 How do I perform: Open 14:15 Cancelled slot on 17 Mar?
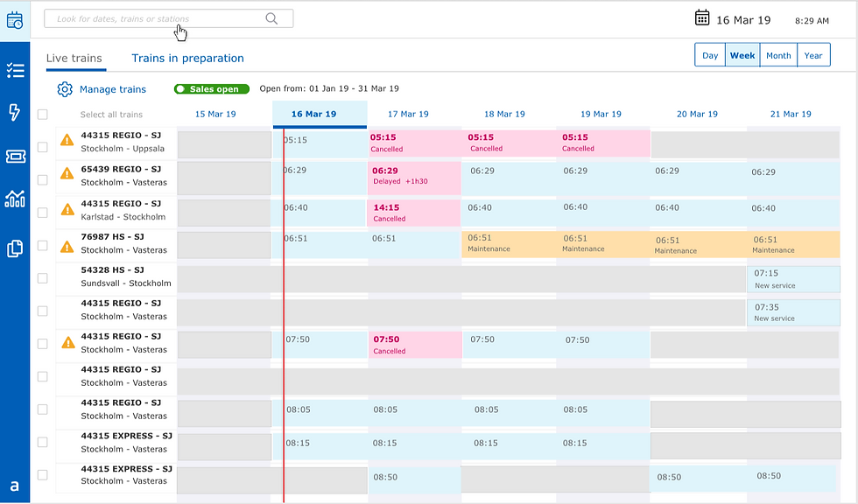coord(413,213)
